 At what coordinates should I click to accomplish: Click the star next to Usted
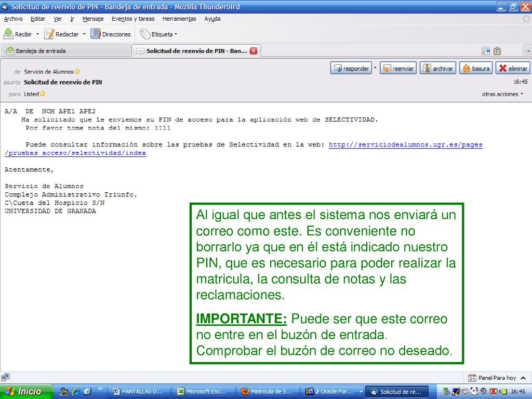tap(43, 94)
